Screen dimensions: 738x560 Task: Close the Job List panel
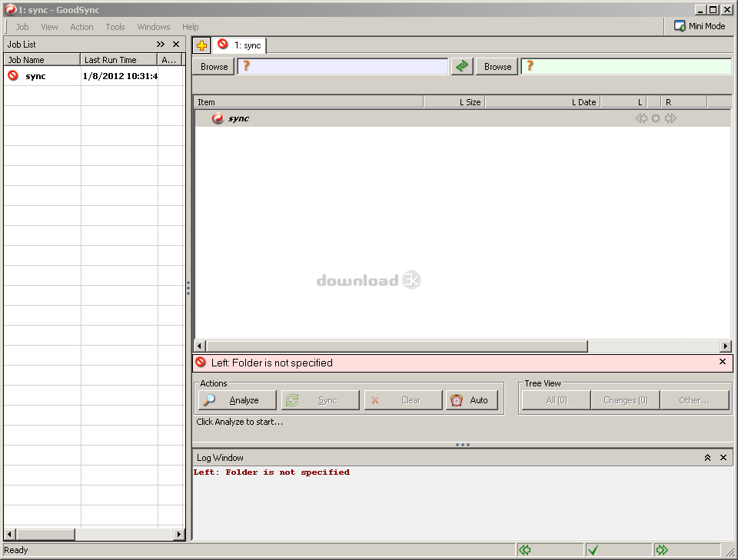(176, 45)
